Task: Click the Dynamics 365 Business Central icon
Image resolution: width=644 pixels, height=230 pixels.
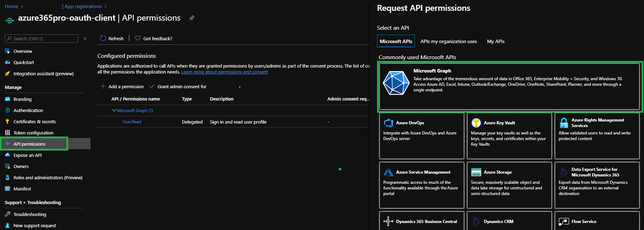Action: pos(389,221)
